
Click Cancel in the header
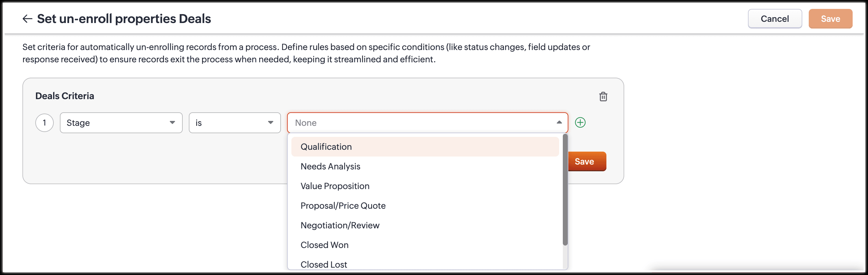[x=774, y=19]
